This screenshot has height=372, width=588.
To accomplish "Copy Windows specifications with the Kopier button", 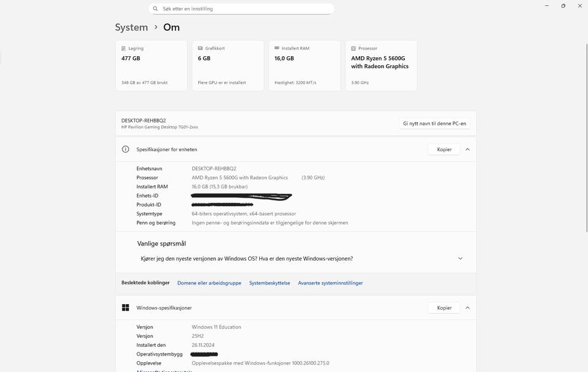I will [x=444, y=308].
